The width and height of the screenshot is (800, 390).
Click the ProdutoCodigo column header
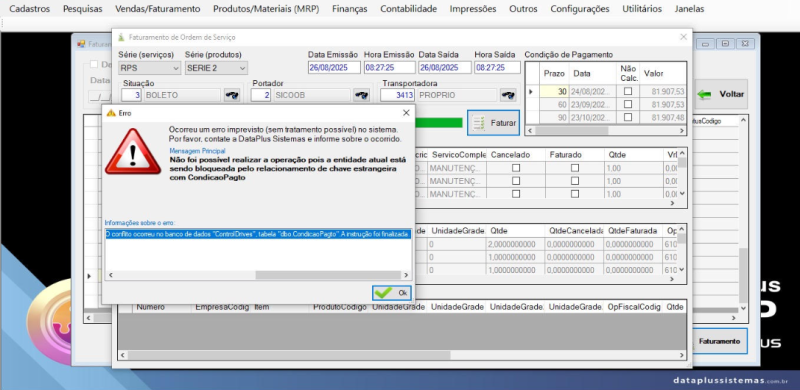[340, 307]
